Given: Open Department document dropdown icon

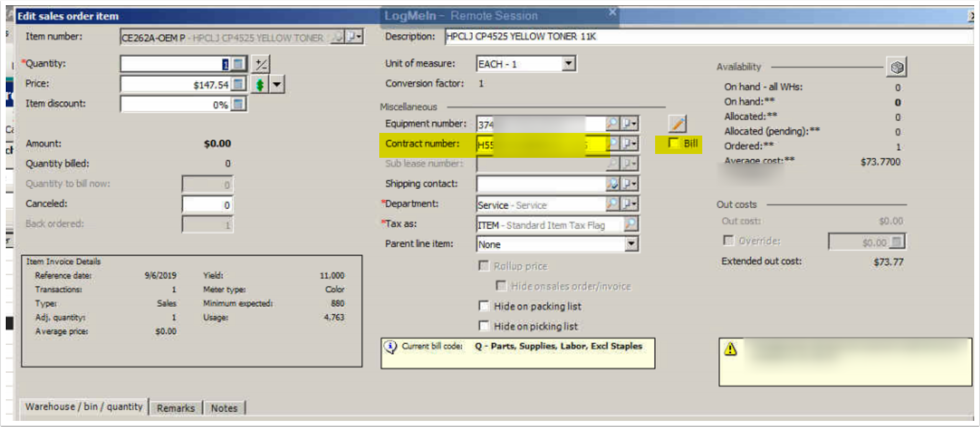Looking at the screenshot, I should pyautogui.click(x=629, y=204).
